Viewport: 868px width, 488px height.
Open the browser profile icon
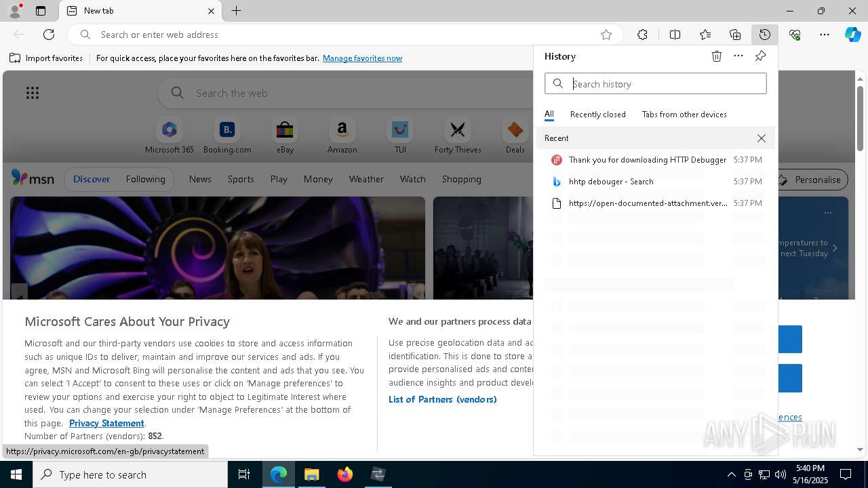[15, 11]
